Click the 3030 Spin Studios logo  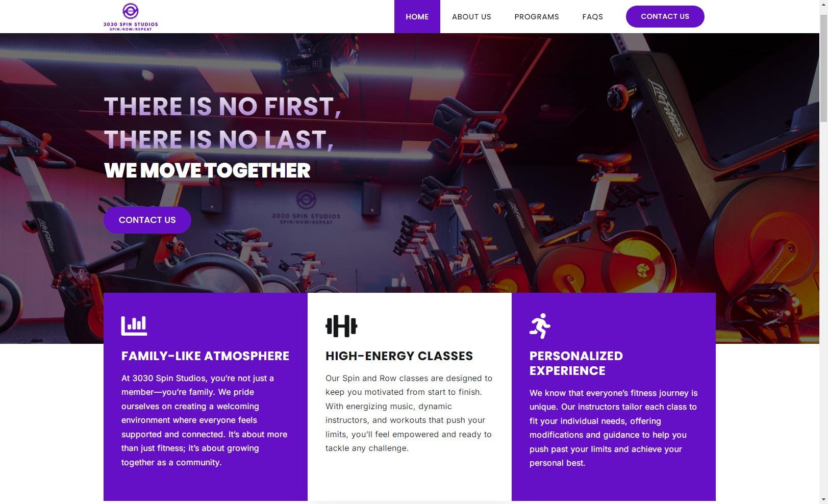tap(131, 17)
